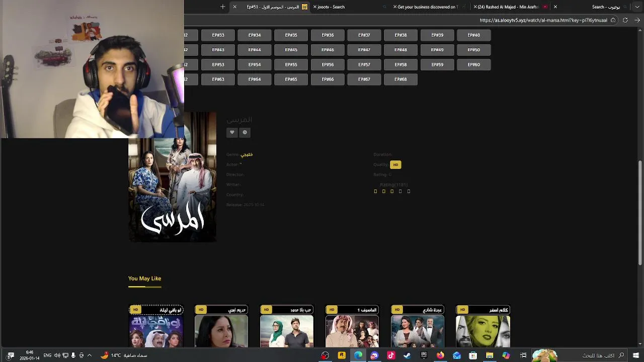This screenshot has height=362, width=644.
Task: Open episode EP#59
Action: [x=437, y=64]
